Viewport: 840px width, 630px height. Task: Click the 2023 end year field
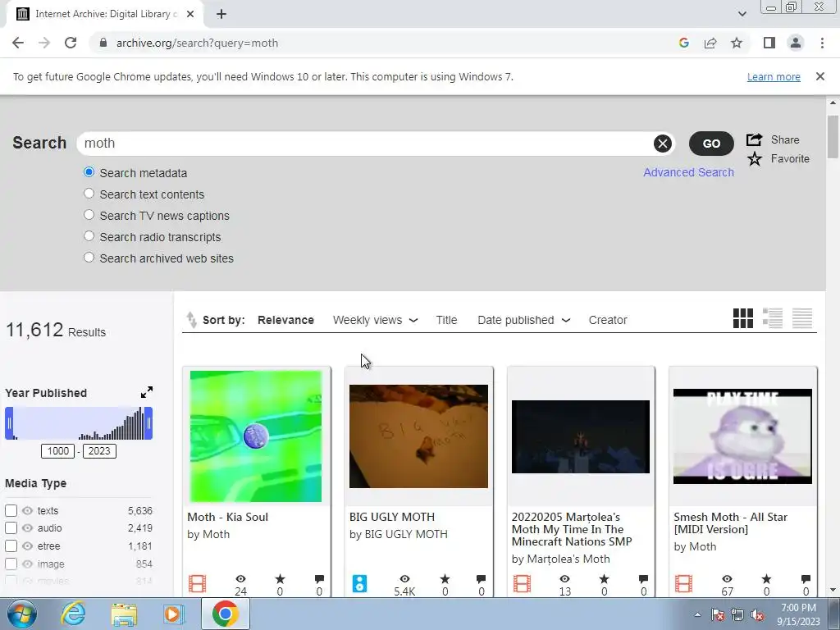tap(99, 451)
